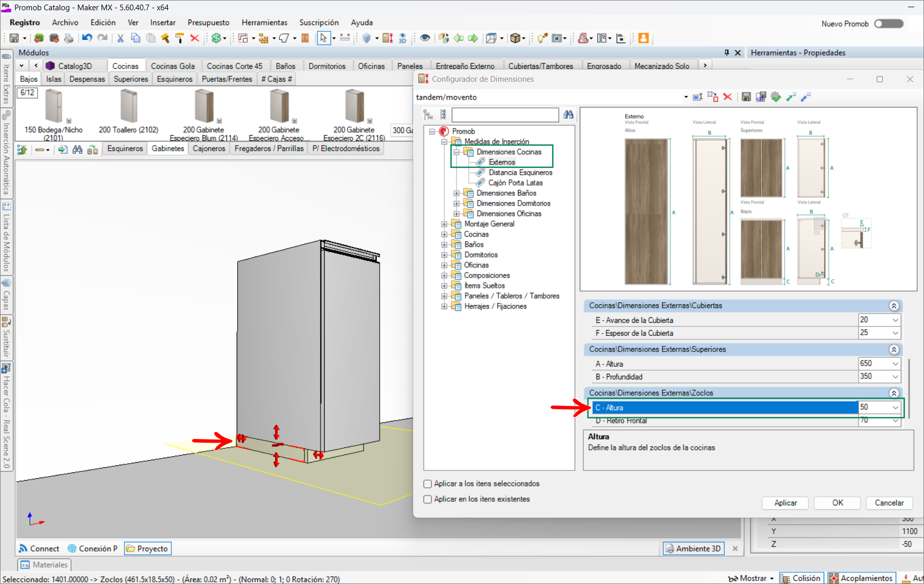Expand the Montaje General tree node

[x=445, y=224]
